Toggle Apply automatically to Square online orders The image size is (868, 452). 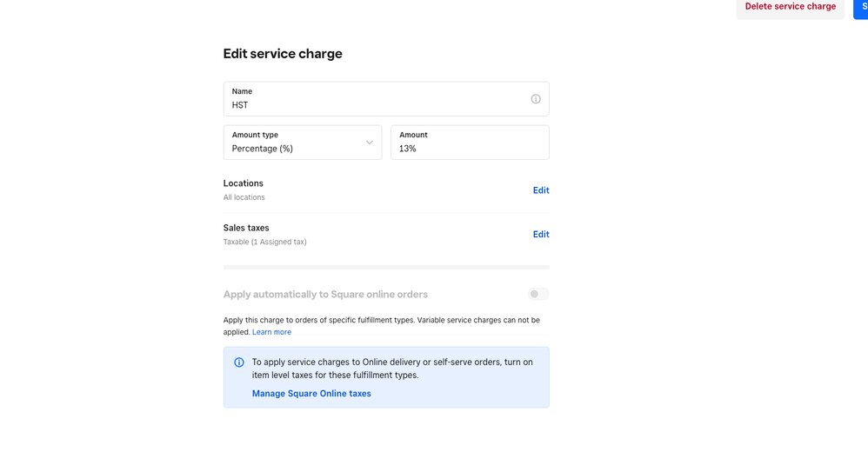(538, 294)
